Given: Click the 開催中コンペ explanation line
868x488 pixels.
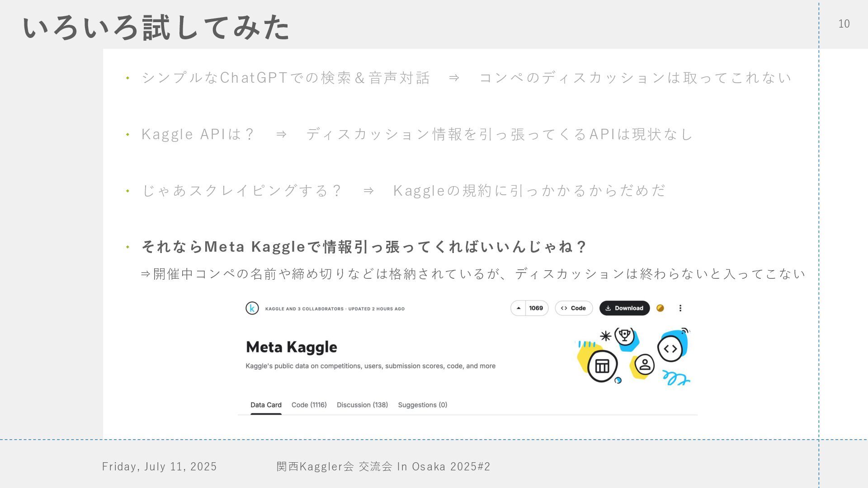Looking at the screenshot, I should coord(473,274).
